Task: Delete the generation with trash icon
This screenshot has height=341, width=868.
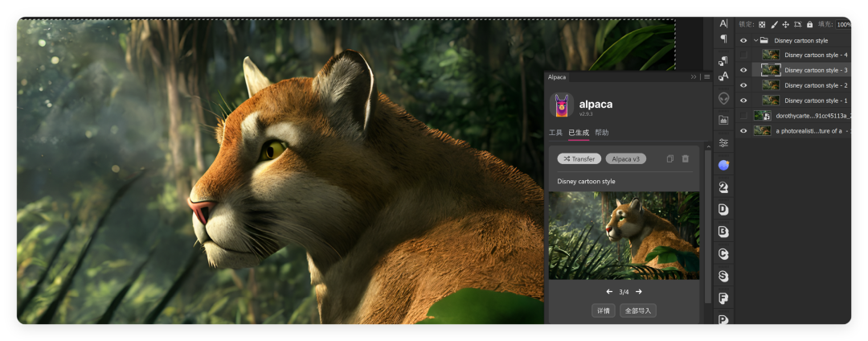Action: 686,159
